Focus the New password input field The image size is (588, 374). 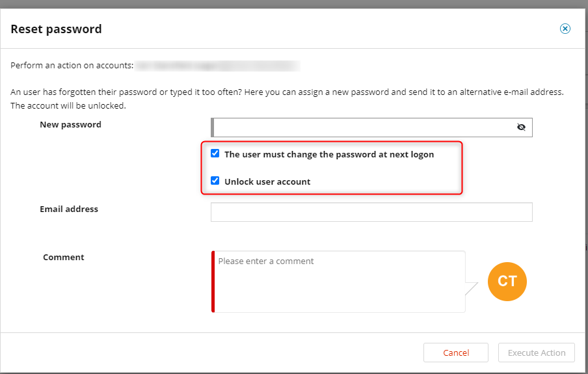tap(371, 127)
